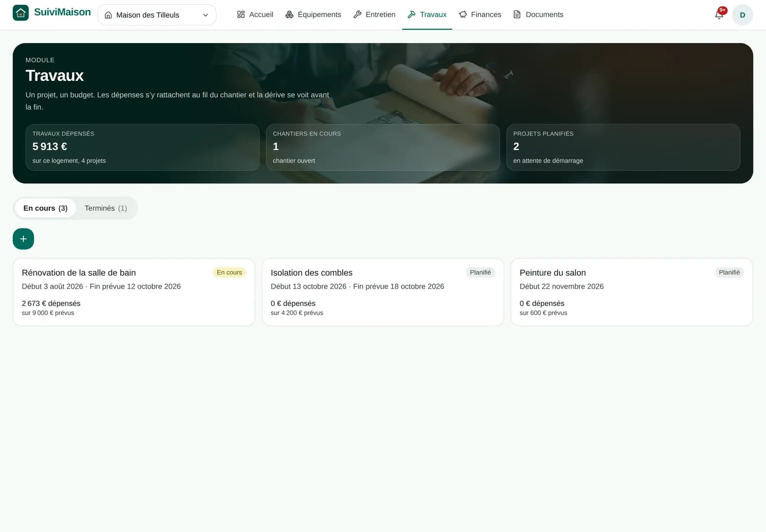The image size is (766, 532).
Task: Open the Maison des Tilleuls property dropdown
Action: tap(157, 15)
